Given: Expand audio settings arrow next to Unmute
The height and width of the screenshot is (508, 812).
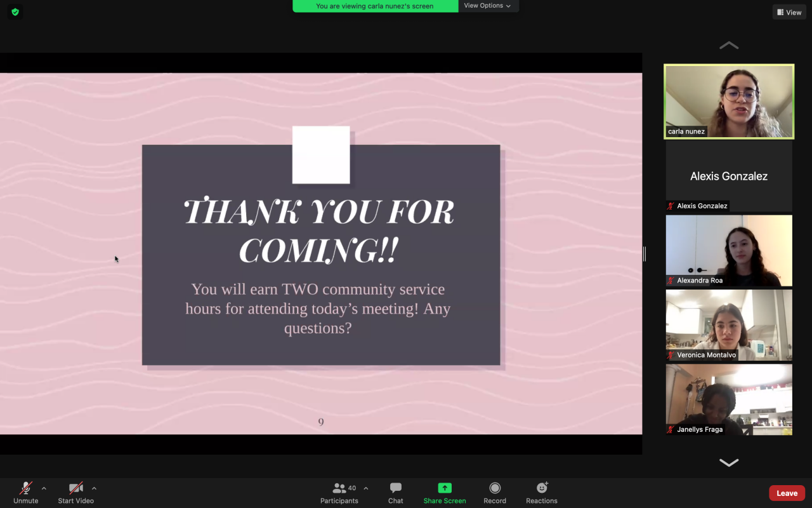Looking at the screenshot, I should point(44,488).
